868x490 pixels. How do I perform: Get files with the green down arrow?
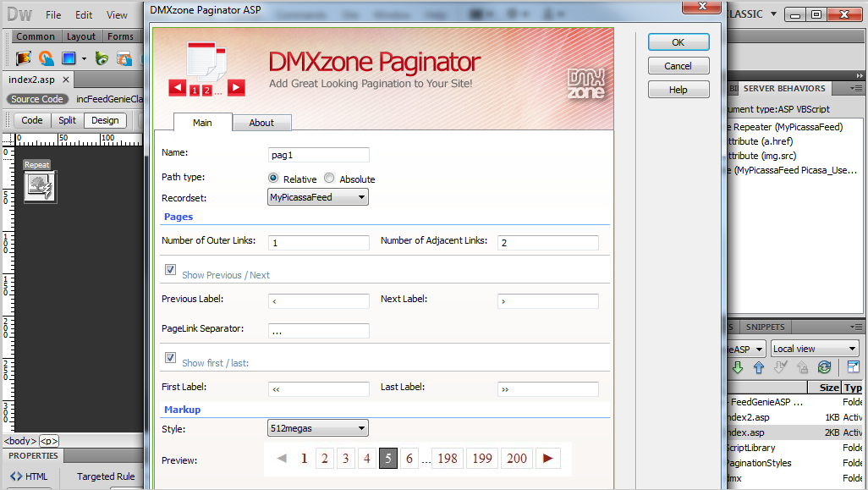coord(738,367)
